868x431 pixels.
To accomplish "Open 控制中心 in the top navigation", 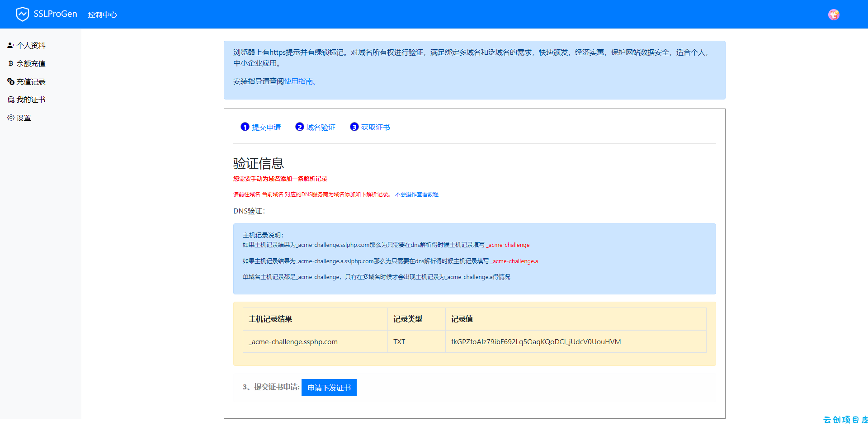I will (x=102, y=15).
